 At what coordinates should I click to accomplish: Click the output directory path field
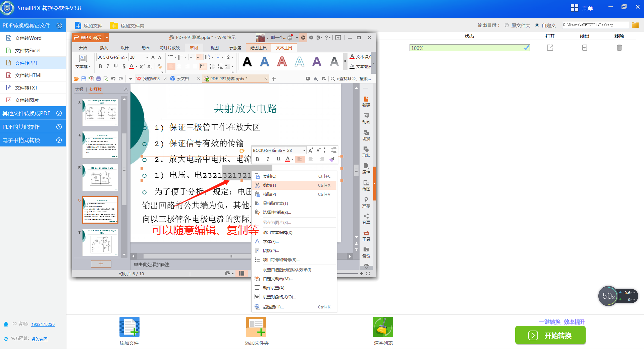click(595, 25)
